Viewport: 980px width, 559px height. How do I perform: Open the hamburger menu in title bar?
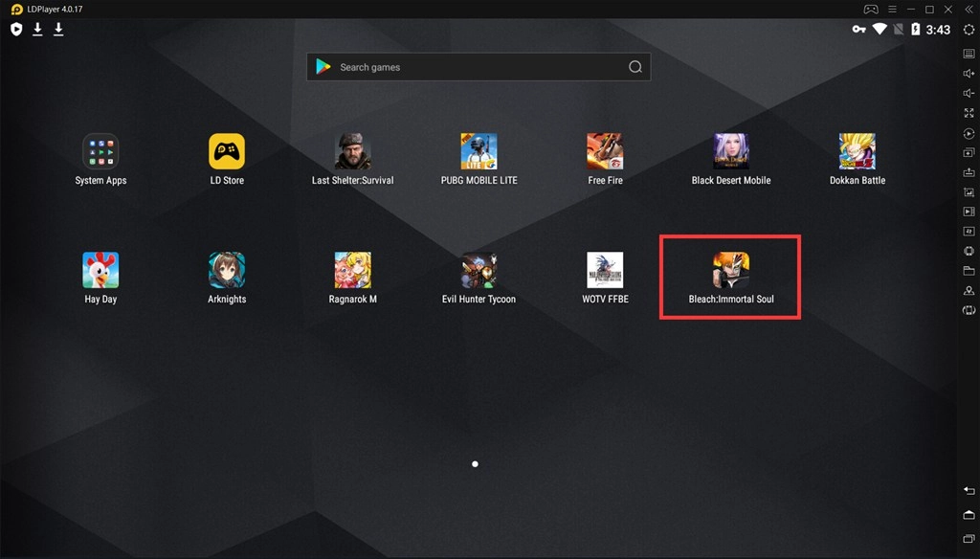891,10
